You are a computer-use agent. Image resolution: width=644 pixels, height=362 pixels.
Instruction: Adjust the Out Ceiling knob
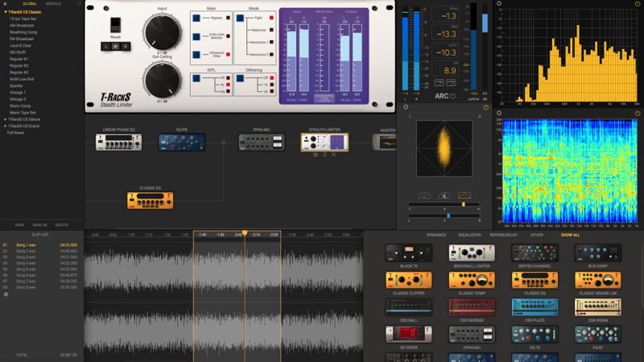click(x=163, y=80)
